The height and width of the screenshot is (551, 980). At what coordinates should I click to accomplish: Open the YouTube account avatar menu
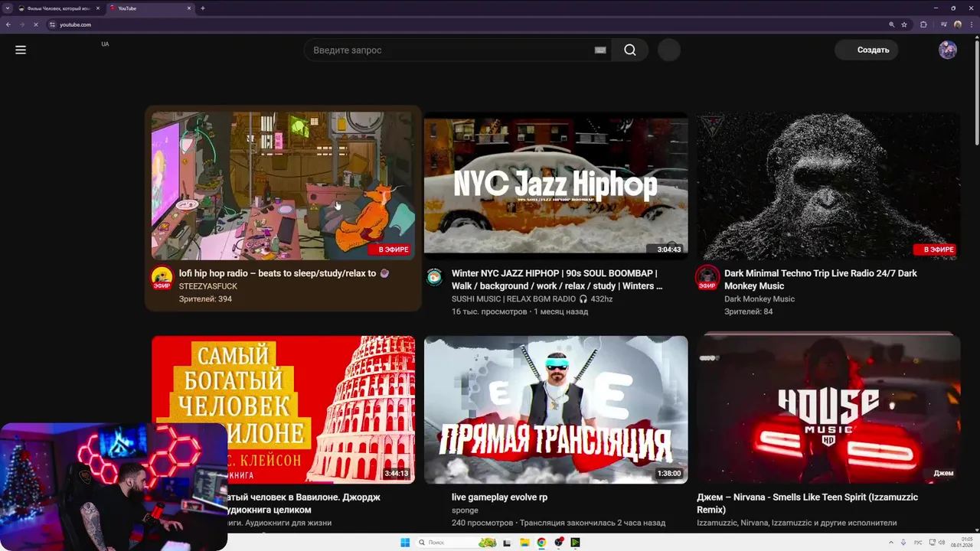pyautogui.click(x=948, y=50)
